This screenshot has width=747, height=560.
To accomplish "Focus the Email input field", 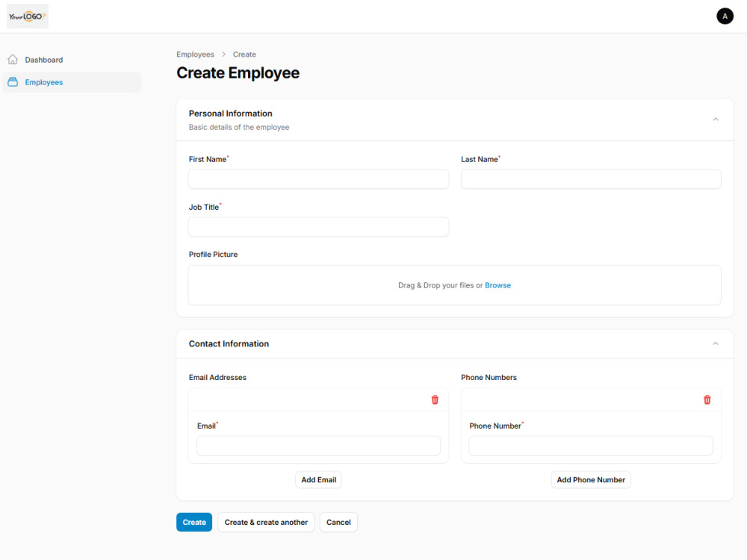I will pos(318,446).
